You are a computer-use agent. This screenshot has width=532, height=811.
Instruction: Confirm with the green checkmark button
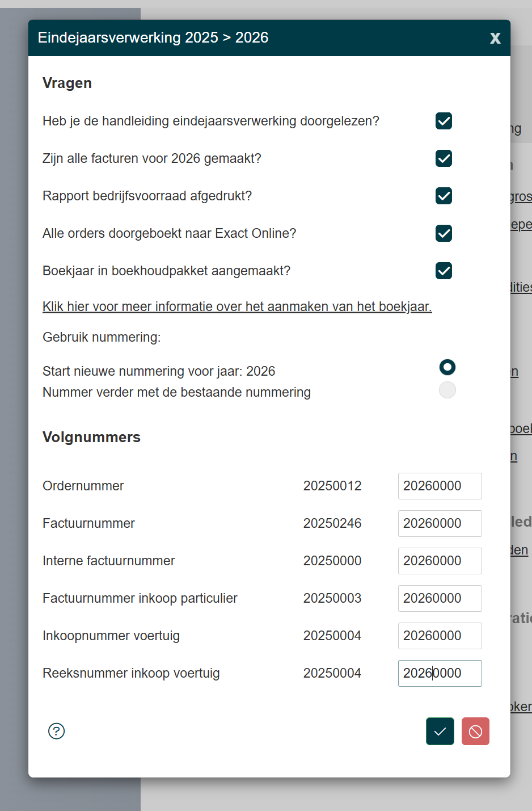(440, 732)
